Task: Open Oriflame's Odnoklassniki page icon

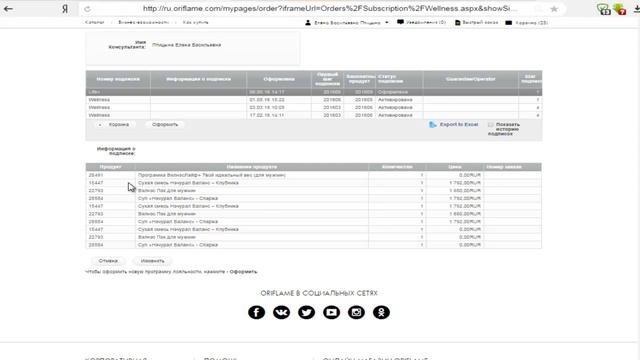Action: pos(381,312)
